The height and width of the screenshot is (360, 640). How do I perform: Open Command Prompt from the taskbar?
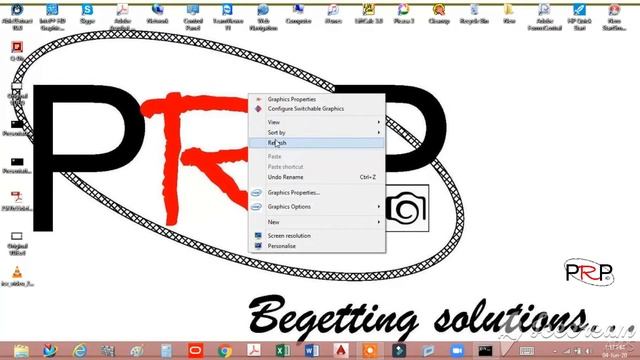coord(485,351)
